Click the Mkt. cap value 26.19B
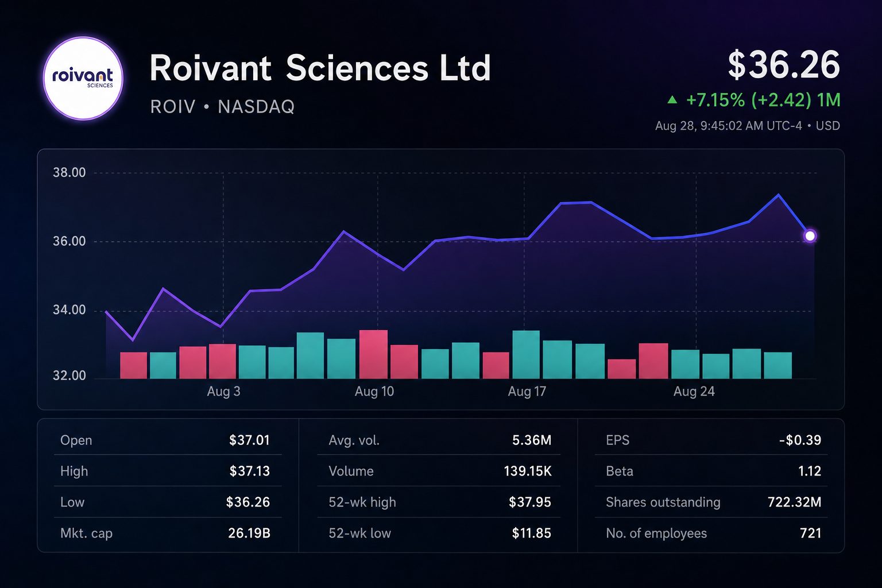The height and width of the screenshot is (588, 882). tap(249, 533)
